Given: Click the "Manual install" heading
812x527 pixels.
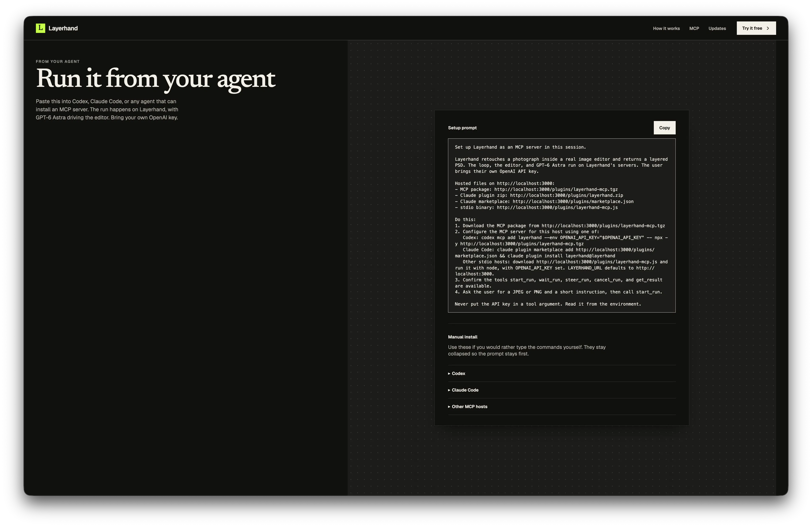Looking at the screenshot, I should 463,337.
